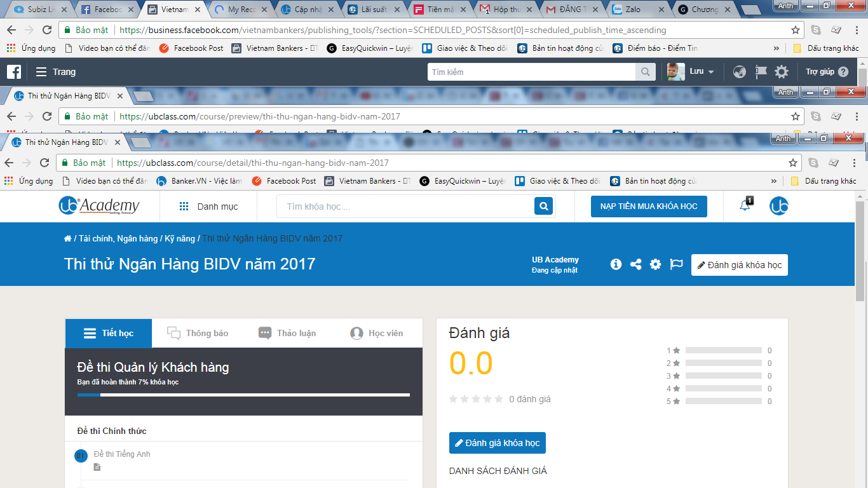Click reload in the ubclass preview window
The image size is (868, 488).
click(47, 116)
